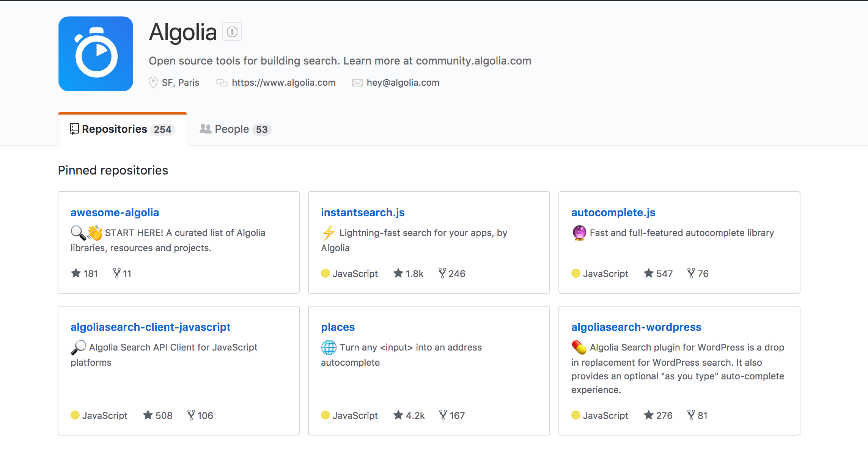
Task: Click the repo book icon in Repositories tab
Action: [74, 129]
